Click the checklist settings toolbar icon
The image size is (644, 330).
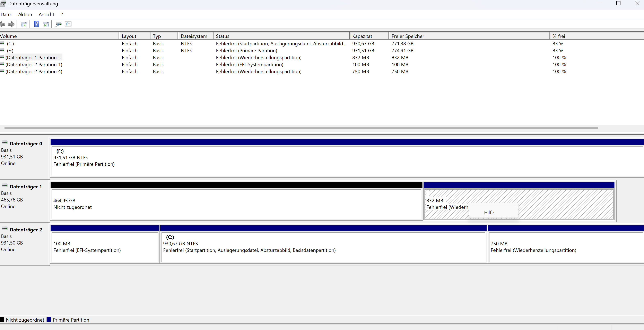68,24
